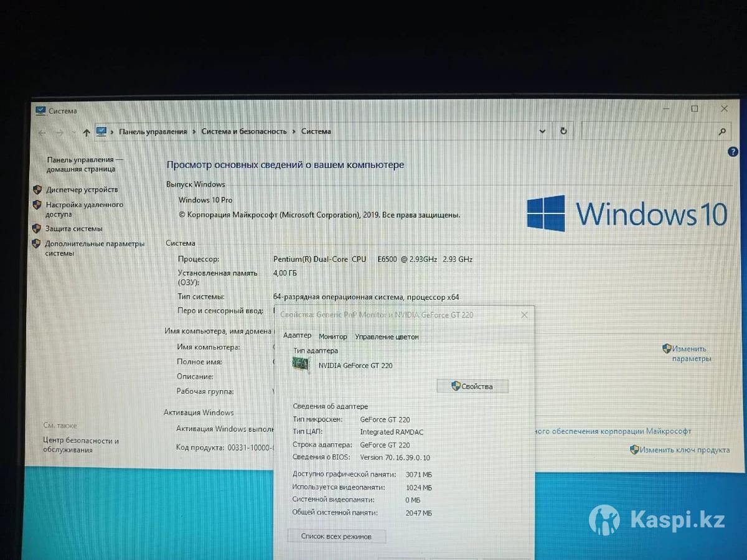
Task: Click the computer icon in the address bar
Action: pyautogui.click(x=101, y=131)
